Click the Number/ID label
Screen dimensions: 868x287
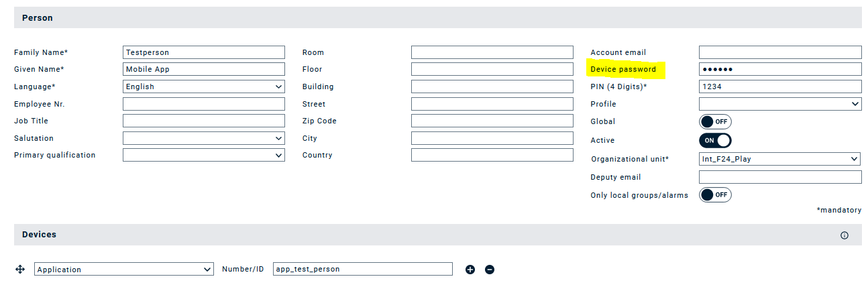243,269
